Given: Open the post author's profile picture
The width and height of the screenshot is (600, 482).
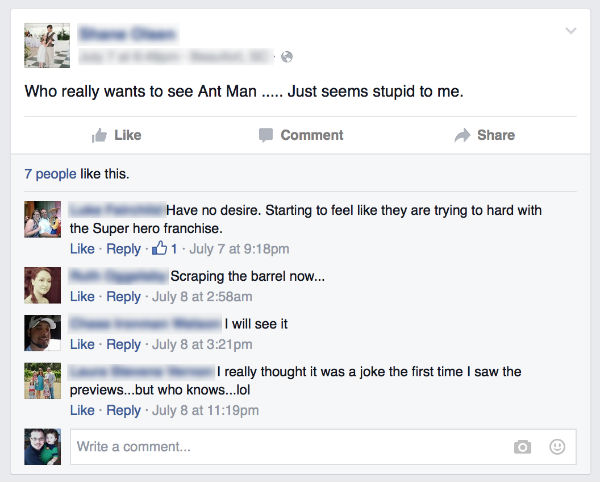Looking at the screenshot, I should coord(47,45).
